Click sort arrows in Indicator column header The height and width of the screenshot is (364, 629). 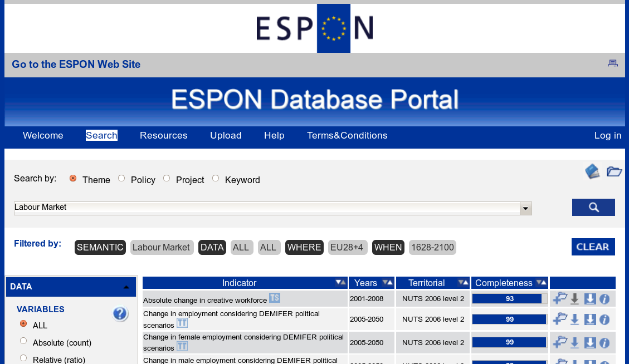tap(340, 283)
